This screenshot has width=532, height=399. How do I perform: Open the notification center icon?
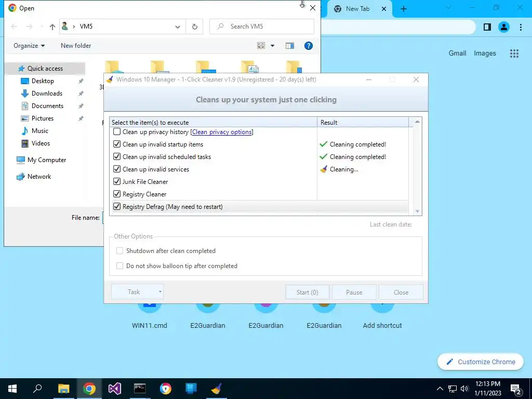click(516, 390)
